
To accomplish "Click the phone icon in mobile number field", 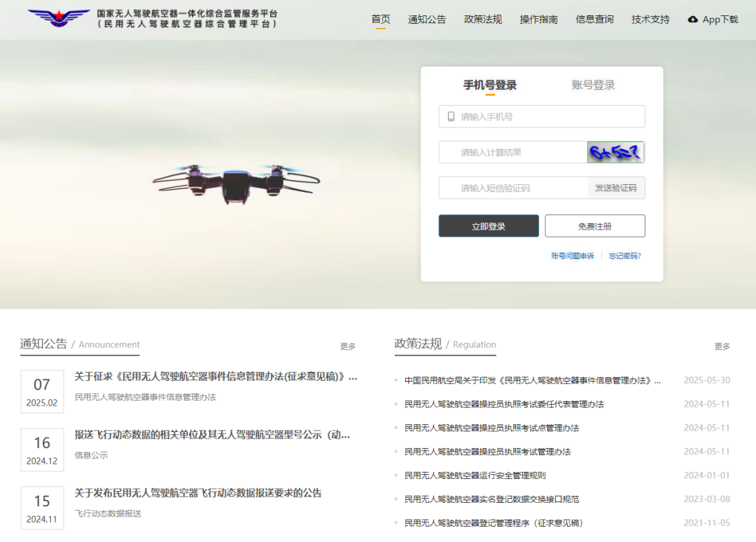I will coord(451,117).
